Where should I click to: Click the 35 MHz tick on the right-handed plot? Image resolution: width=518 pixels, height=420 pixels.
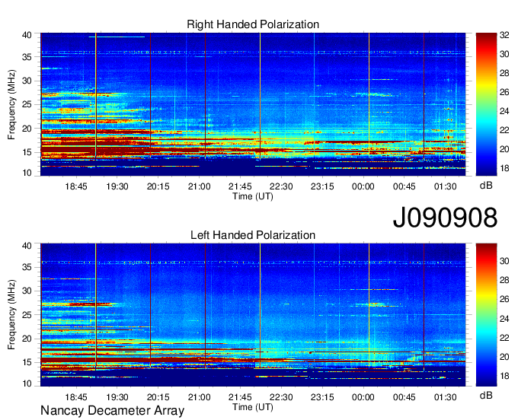pos(27,57)
